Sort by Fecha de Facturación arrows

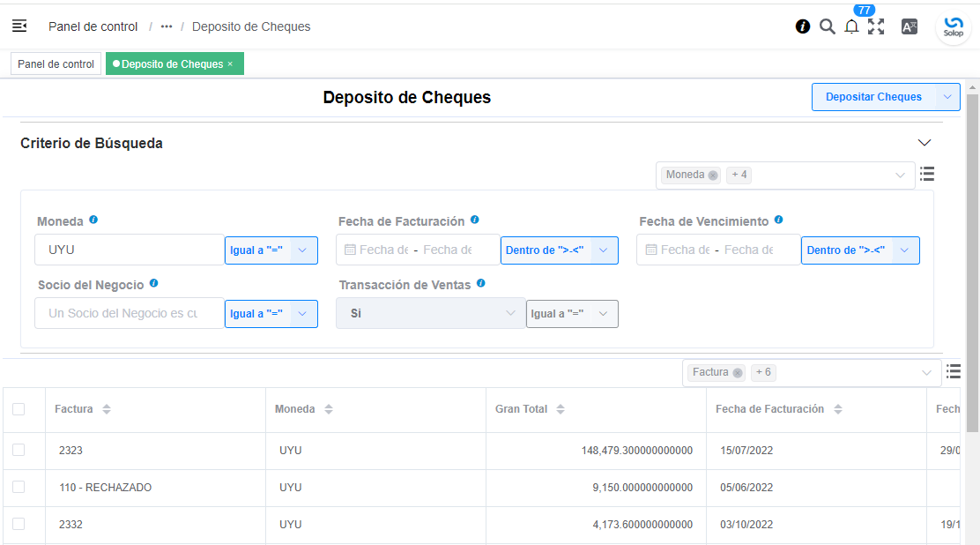(x=837, y=409)
